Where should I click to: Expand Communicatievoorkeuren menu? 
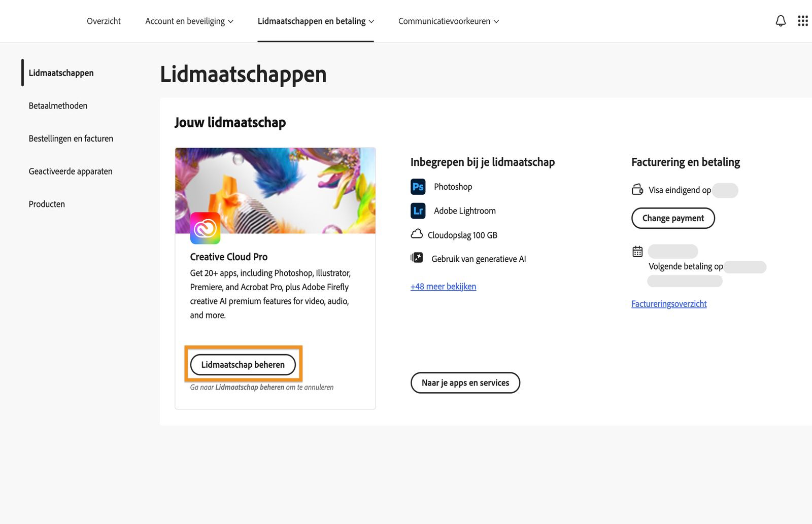coord(449,21)
